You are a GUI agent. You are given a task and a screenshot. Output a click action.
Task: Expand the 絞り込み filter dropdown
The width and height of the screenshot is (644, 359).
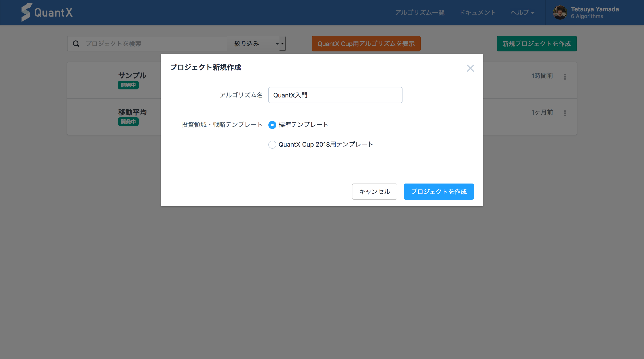(x=256, y=44)
